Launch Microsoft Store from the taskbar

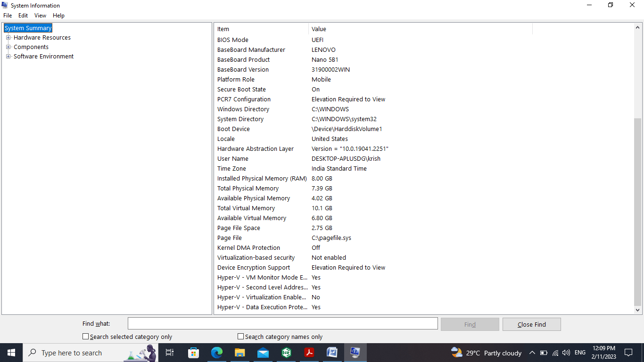click(x=193, y=353)
